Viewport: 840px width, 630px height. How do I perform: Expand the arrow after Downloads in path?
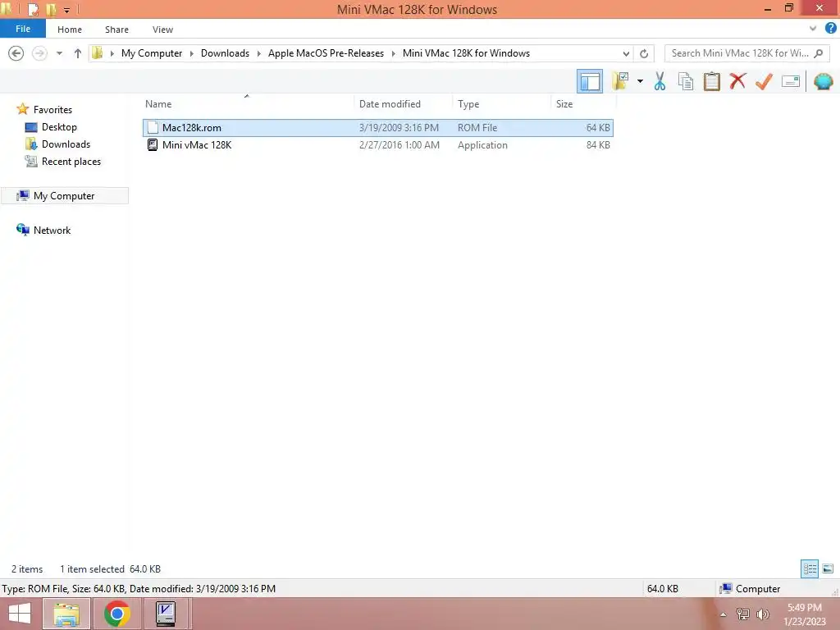pos(258,53)
